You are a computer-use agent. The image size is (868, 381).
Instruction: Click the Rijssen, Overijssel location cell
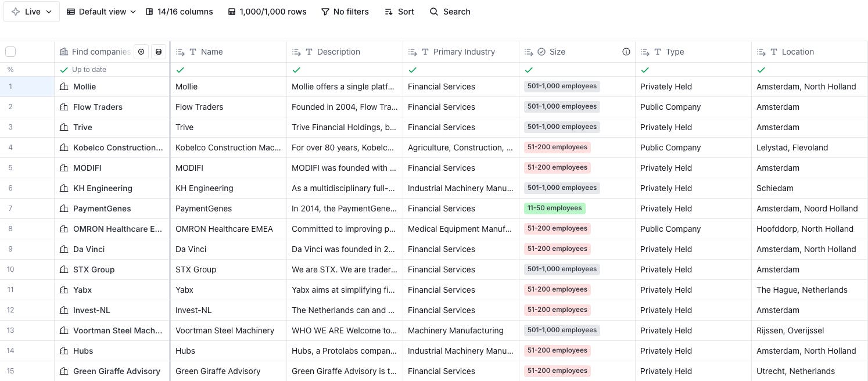(x=809, y=330)
